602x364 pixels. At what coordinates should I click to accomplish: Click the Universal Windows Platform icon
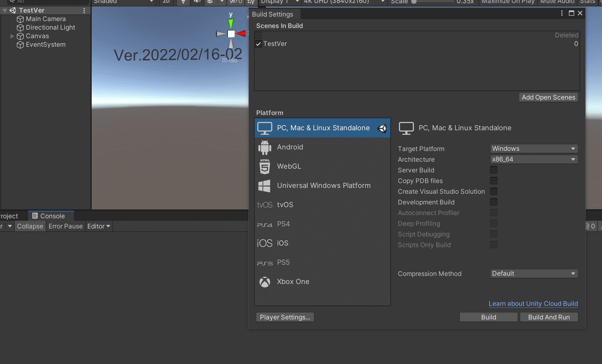pos(265,185)
